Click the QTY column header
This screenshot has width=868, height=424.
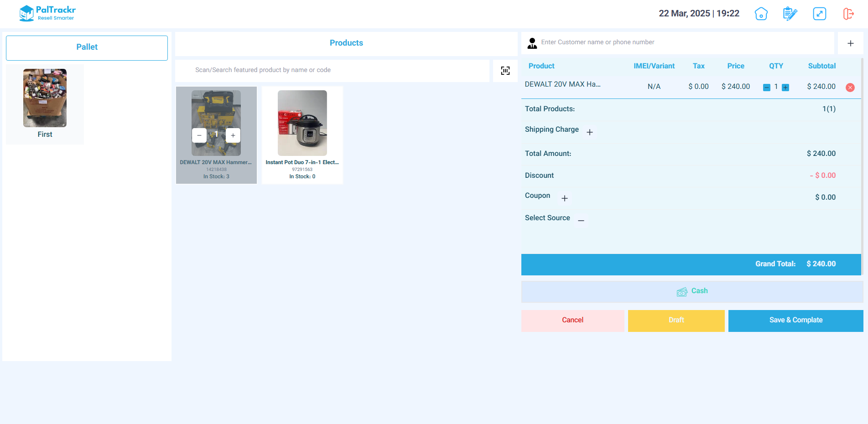pos(776,66)
